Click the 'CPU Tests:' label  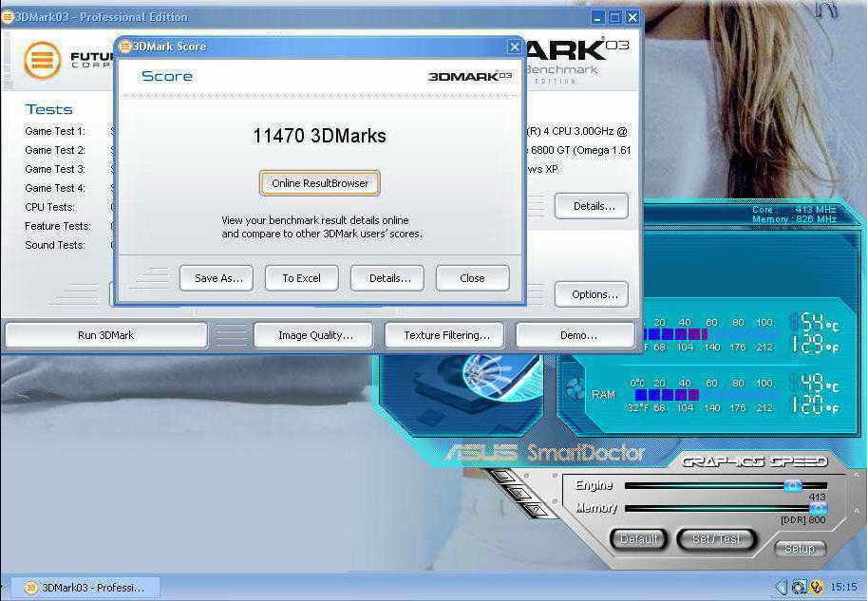(49, 207)
